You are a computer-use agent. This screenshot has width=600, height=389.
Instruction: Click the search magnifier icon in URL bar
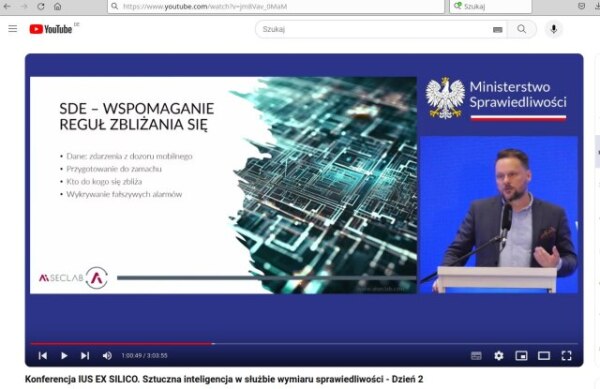click(x=114, y=7)
